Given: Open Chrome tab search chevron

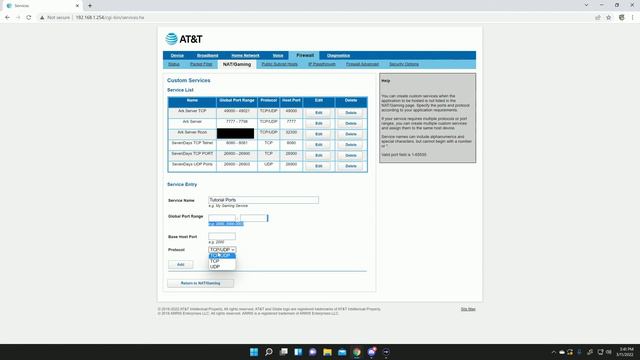Looking at the screenshot, I should pyautogui.click(x=586, y=5).
